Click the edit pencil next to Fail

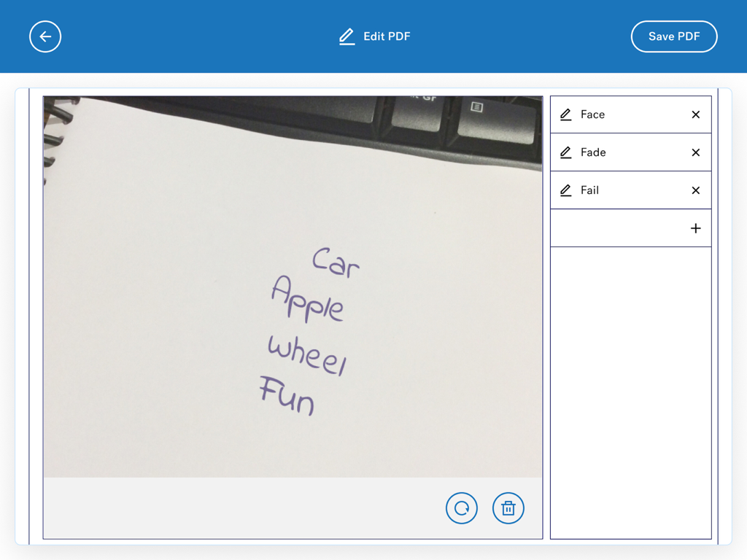(x=567, y=190)
